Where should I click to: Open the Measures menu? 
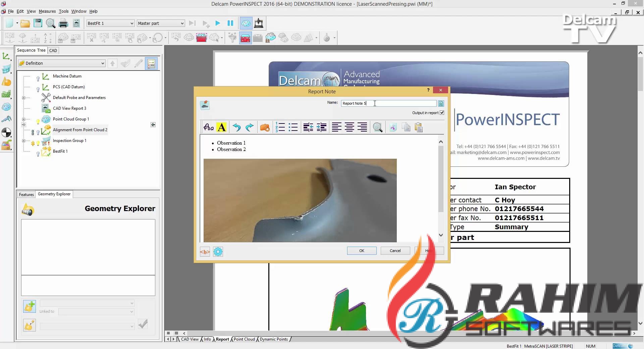pos(47,11)
